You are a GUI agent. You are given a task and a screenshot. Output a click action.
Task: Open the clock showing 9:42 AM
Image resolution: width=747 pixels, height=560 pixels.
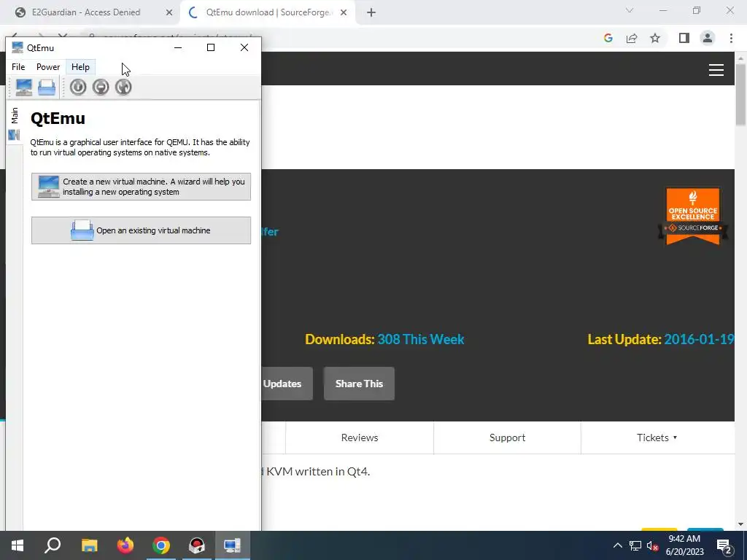[684, 545]
